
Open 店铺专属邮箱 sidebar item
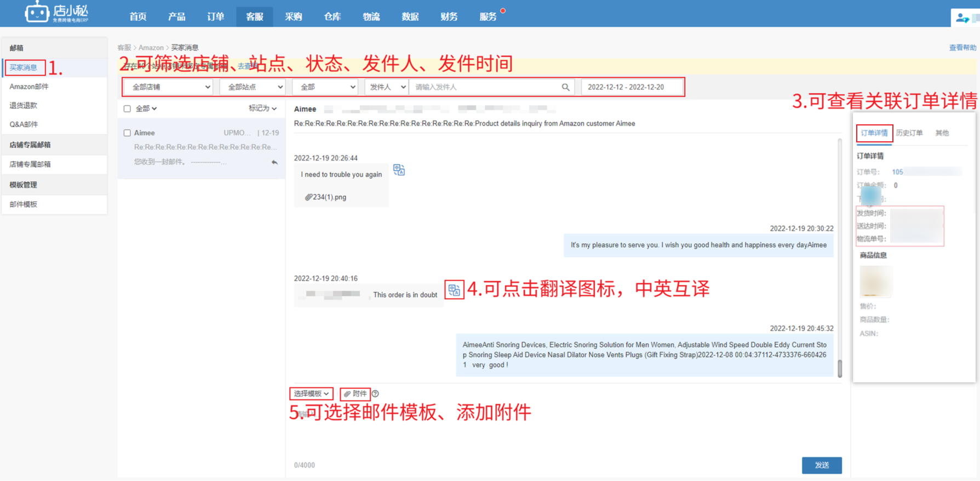[x=30, y=164]
